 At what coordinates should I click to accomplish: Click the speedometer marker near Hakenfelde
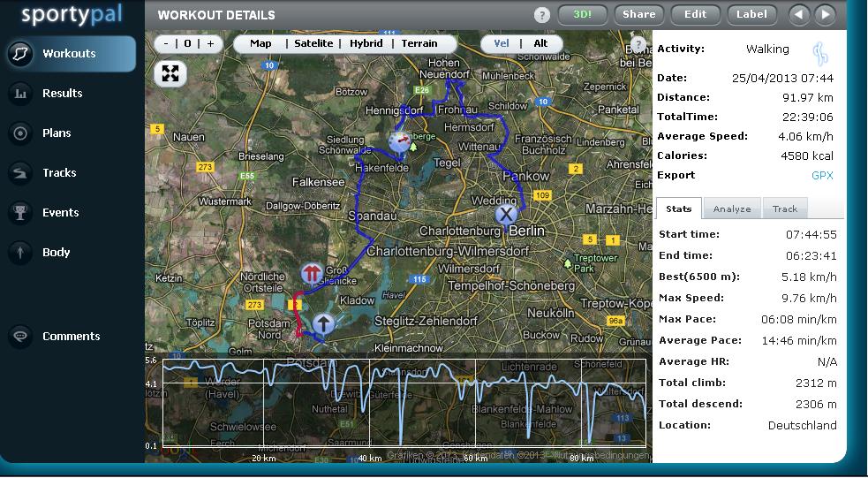coord(400,140)
